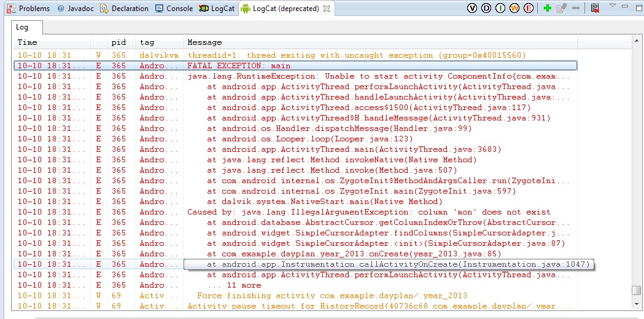644x319 pixels.
Task: Select the SimpleCursorAdapter.<init> row
Action: click(296, 243)
